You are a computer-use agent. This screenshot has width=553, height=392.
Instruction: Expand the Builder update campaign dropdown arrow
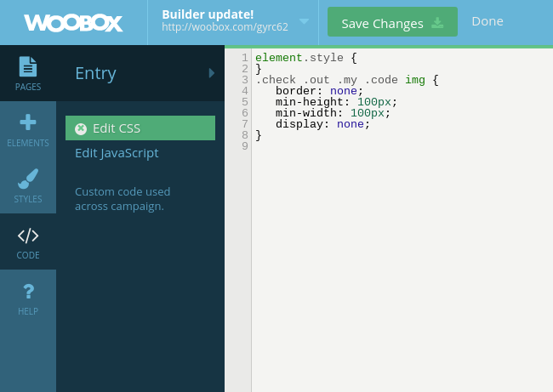[x=304, y=21]
